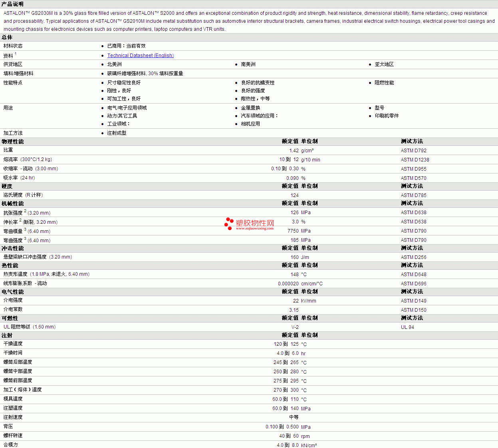Select the specific gravity value 1.42

294,151
